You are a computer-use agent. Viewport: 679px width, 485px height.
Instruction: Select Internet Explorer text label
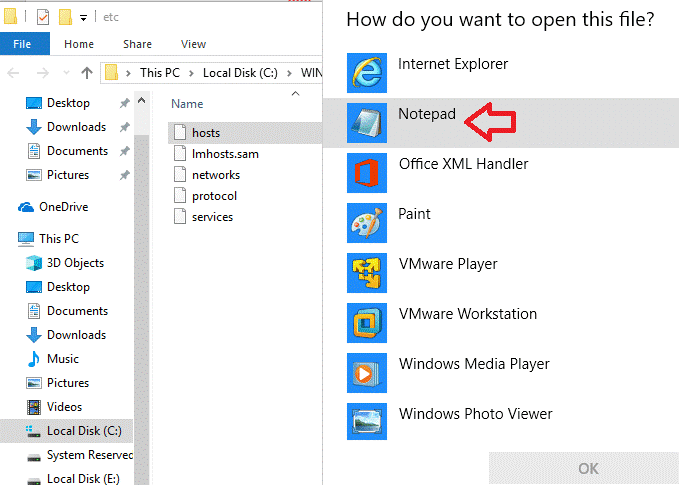click(453, 64)
